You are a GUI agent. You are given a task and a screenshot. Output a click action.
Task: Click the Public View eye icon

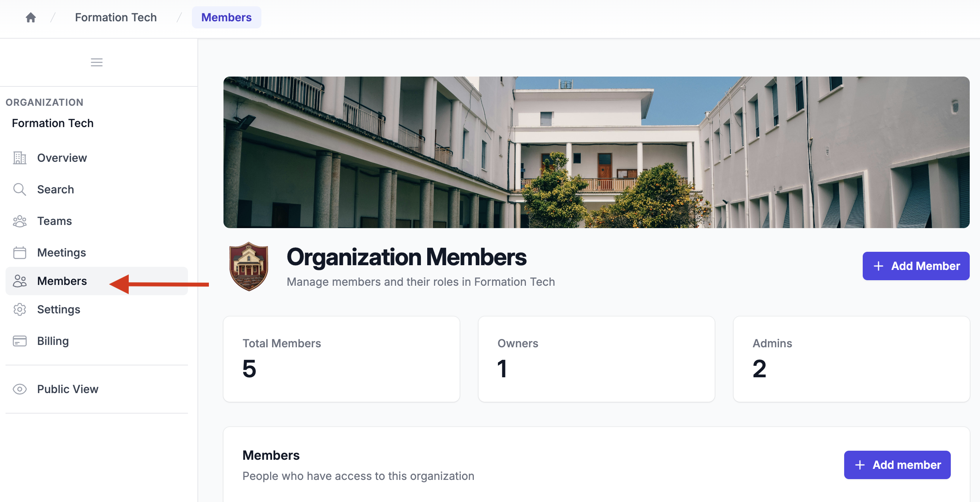pyautogui.click(x=20, y=389)
